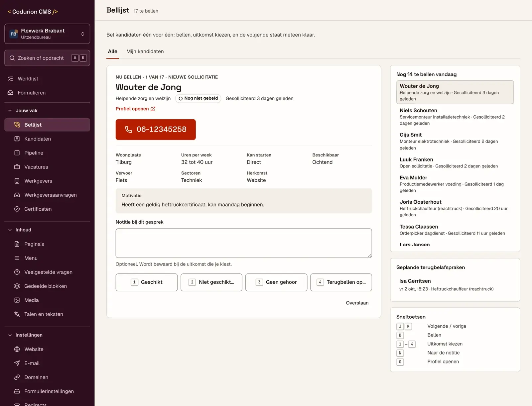Click the Talen en teksten translate icon
This screenshot has height=406, width=532.
pyautogui.click(x=17, y=314)
